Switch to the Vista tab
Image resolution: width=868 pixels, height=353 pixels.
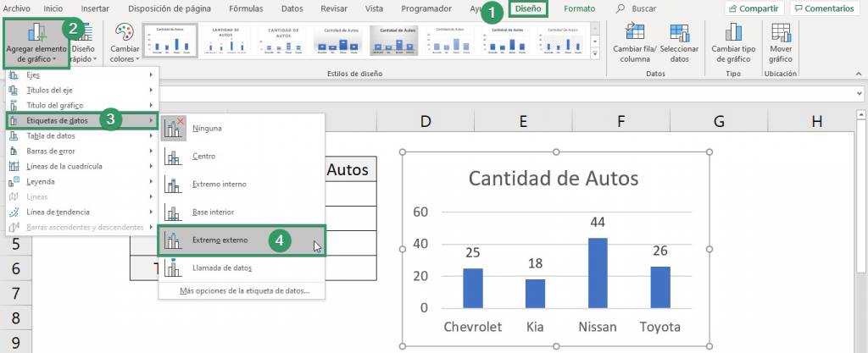(x=374, y=8)
